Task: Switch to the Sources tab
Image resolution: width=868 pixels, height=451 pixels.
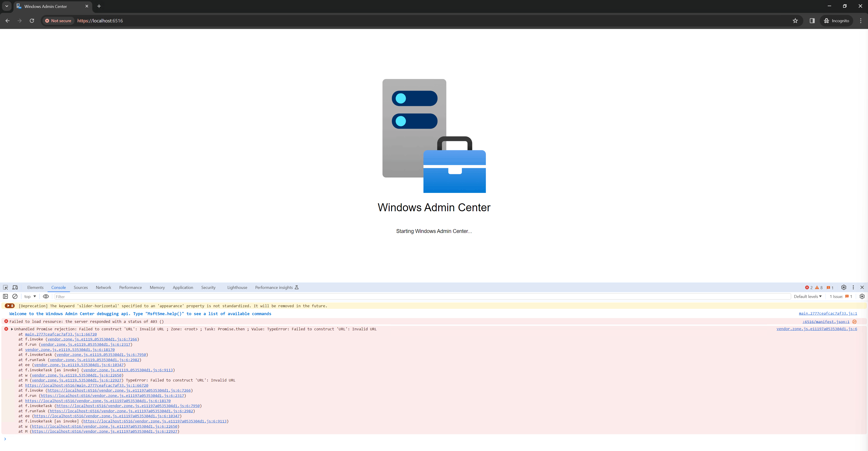Action: coord(80,287)
